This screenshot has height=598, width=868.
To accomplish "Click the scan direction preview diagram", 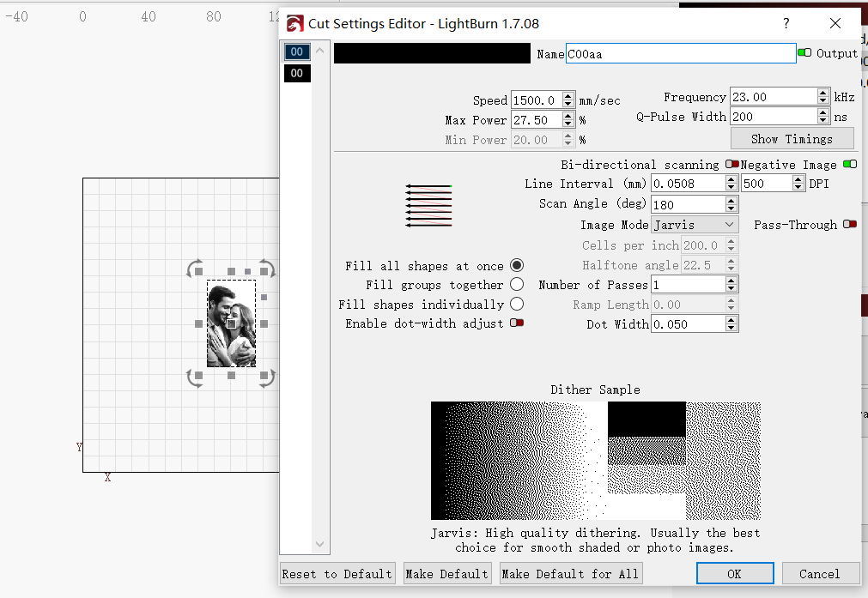I will (428, 205).
